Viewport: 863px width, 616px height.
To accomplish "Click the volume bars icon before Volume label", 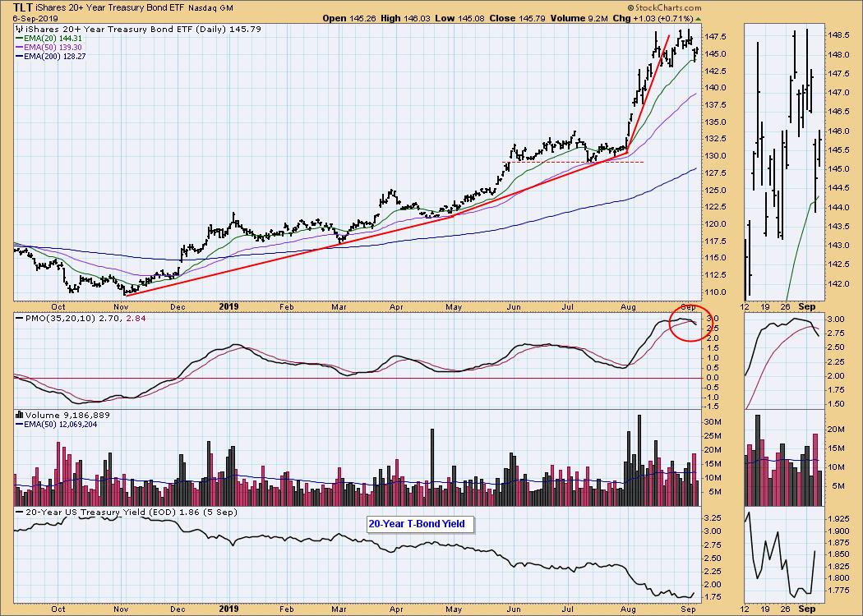I will click(x=20, y=416).
